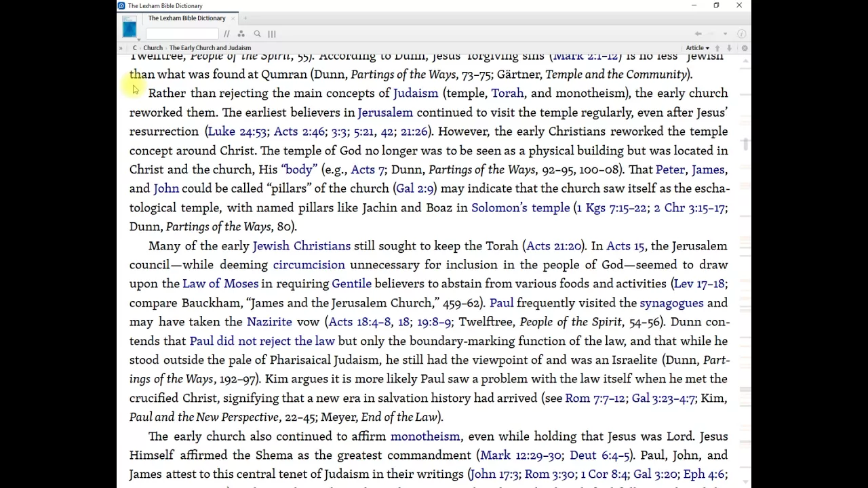Select the Lexham Bible Dictionary tab

click(186, 18)
